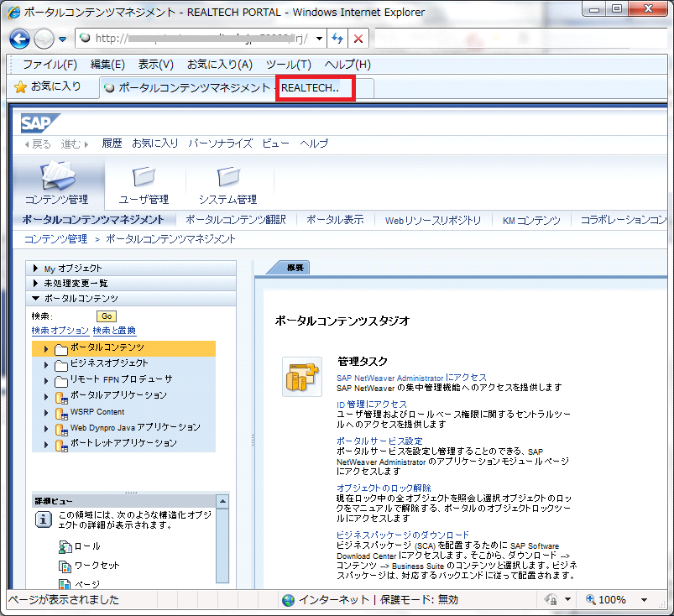Click the Web Dynpro Java アプリケーション icon

point(61,430)
